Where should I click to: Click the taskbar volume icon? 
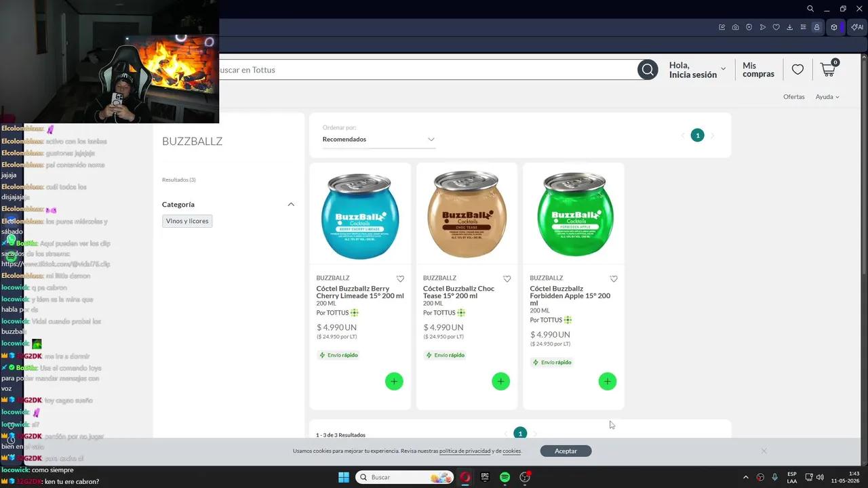pyautogui.click(x=820, y=477)
